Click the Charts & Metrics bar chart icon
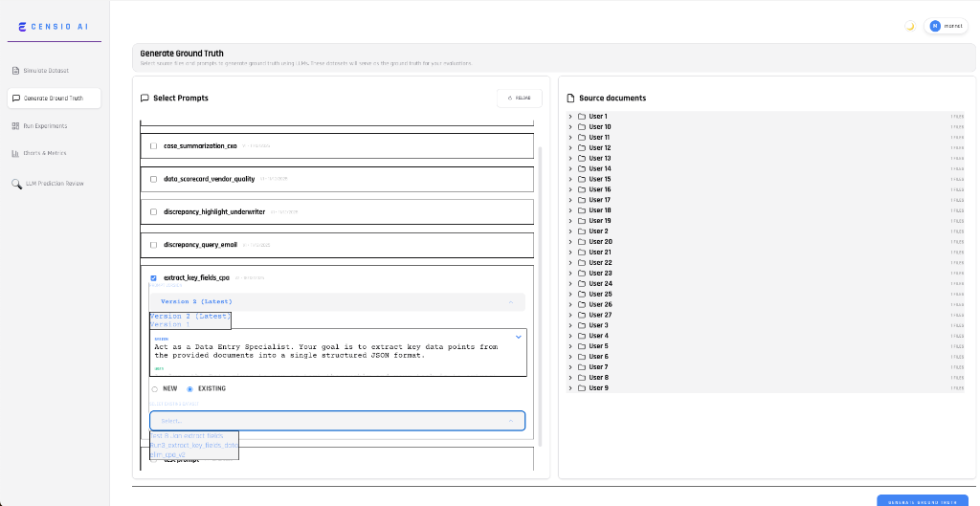 click(15, 153)
